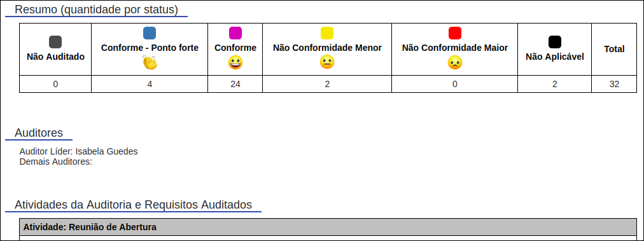The width and height of the screenshot is (644, 241).
Task: Click the Auditores section heading
Action: (x=39, y=133)
